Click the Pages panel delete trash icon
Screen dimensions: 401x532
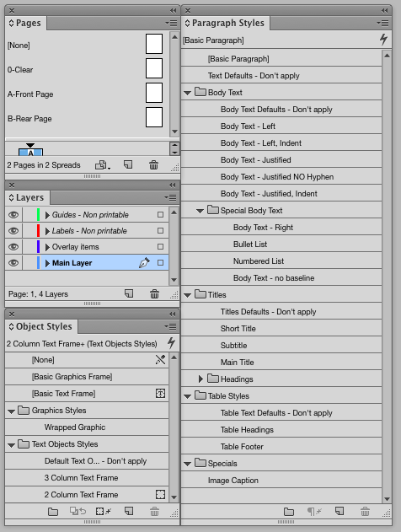point(153,165)
